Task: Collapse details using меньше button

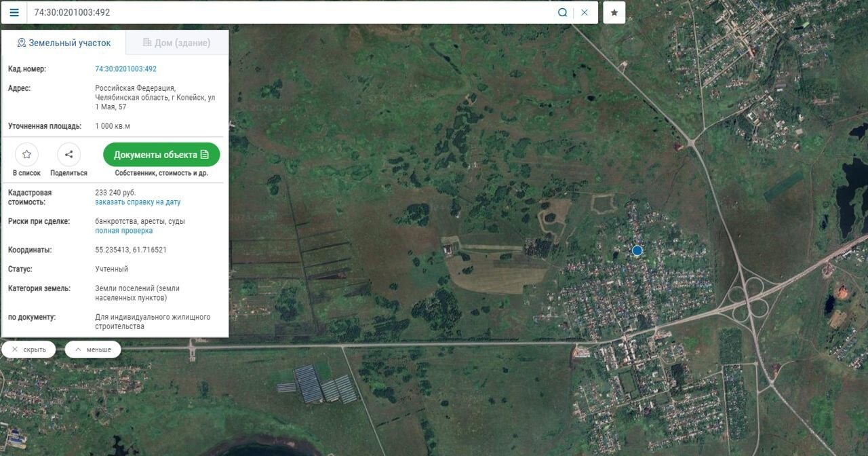Action: click(x=93, y=349)
